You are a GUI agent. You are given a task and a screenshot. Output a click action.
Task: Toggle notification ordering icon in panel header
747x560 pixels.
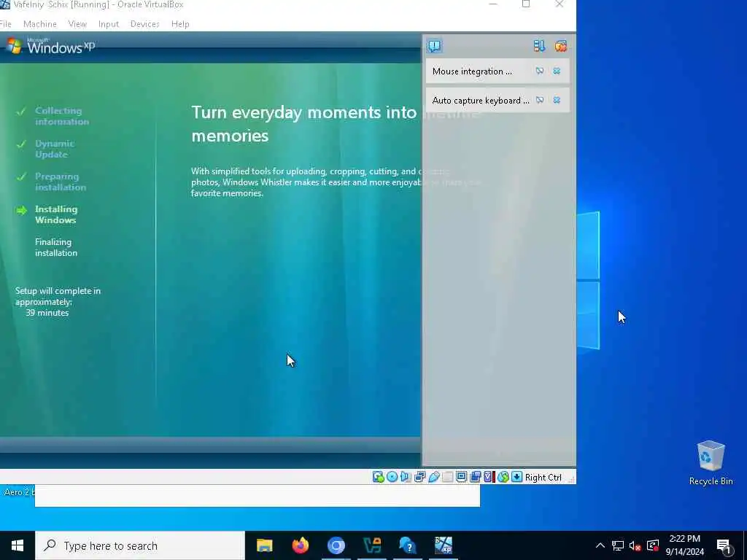point(539,46)
